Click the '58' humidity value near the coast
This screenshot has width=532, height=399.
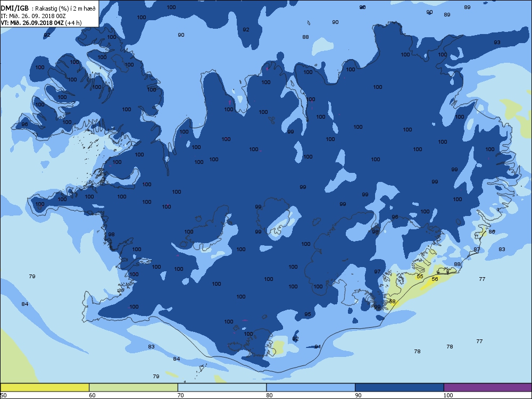click(392, 301)
